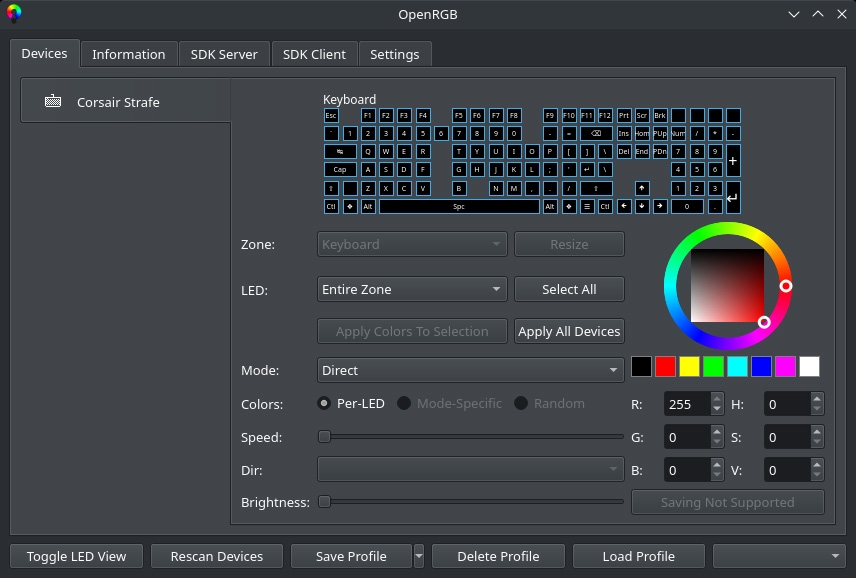Select the Corsair Strafe device entry

pyautogui.click(x=118, y=102)
